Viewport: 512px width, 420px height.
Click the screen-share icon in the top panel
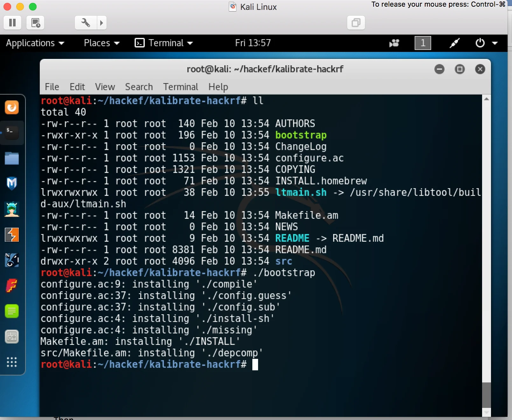pyautogui.click(x=394, y=43)
